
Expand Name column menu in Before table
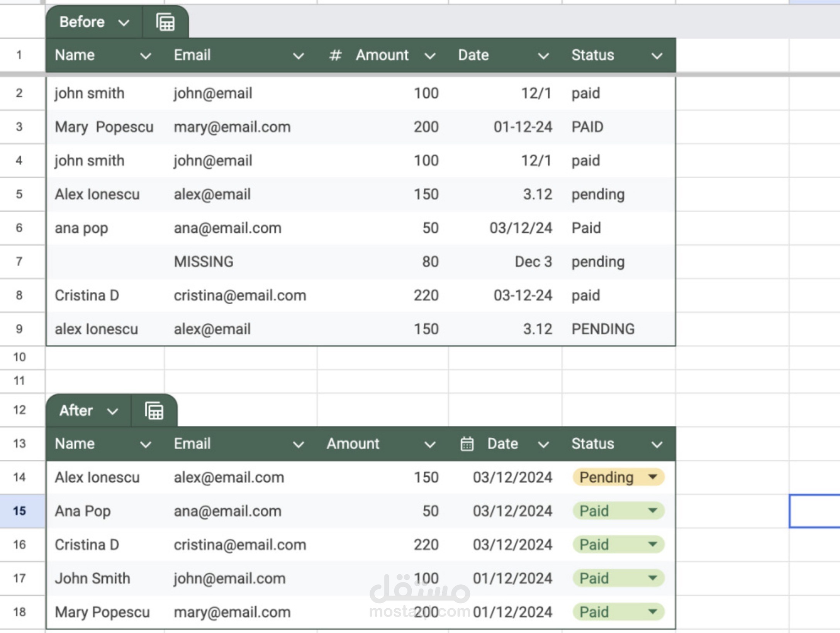[x=146, y=56]
